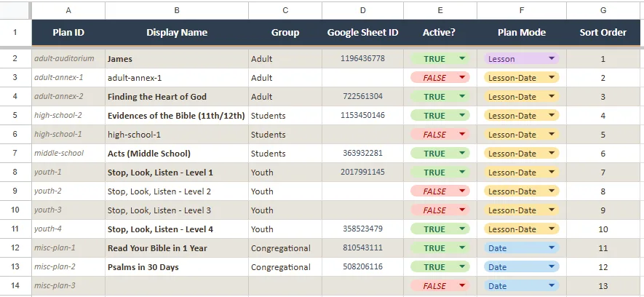Open Date Plan Mode dropdown for Read Your Bible
Viewport: 644px width, 297px height.
point(522,247)
